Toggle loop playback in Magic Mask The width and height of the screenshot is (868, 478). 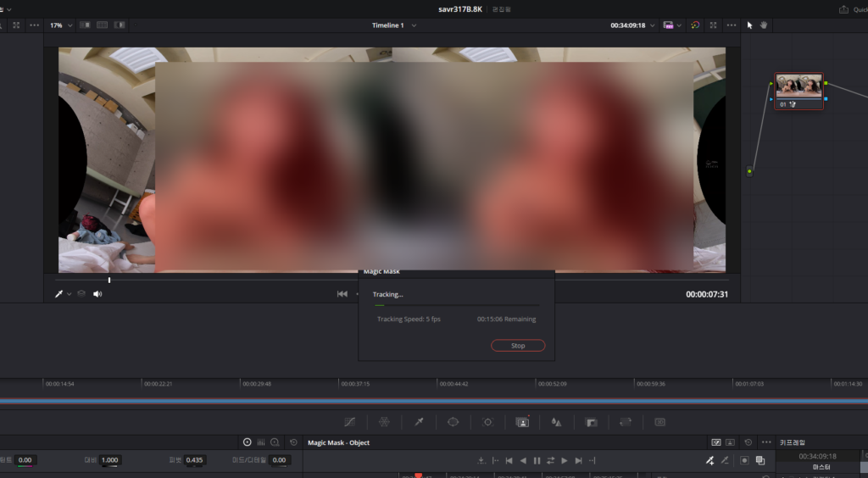(x=550, y=460)
